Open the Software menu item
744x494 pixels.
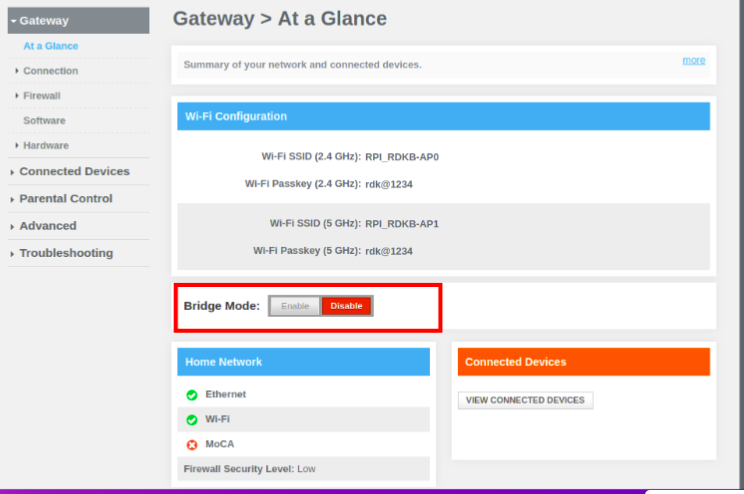(44, 121)
